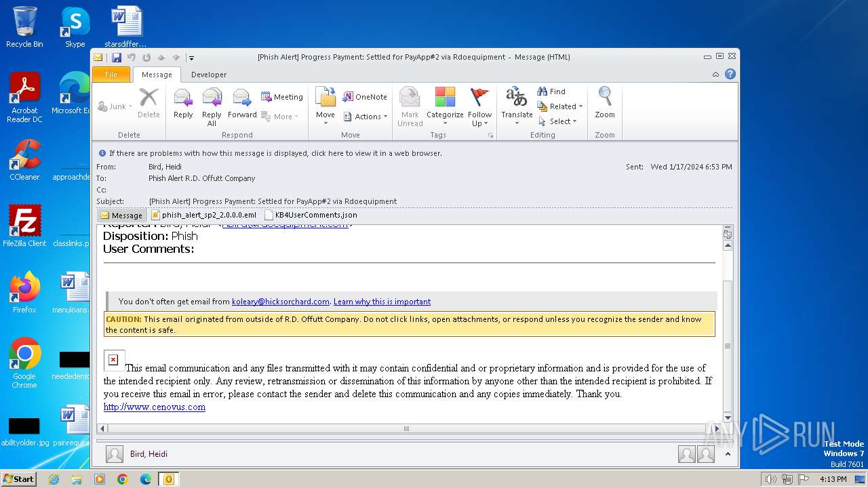Image resolution: width=868 pixels, height=488 pixels.
Task: Open Related dropdown menu
Action: tap(560, 106)
